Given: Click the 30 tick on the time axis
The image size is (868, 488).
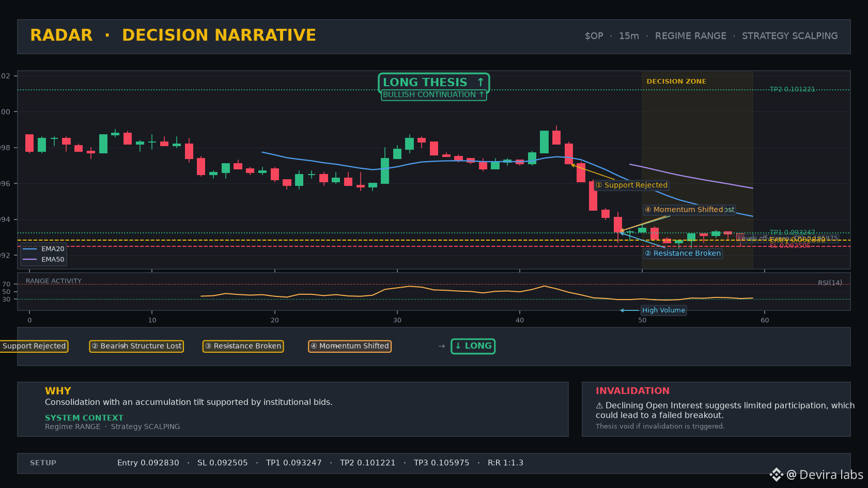Looking at the screenshot, I should [x=397, y=320].
